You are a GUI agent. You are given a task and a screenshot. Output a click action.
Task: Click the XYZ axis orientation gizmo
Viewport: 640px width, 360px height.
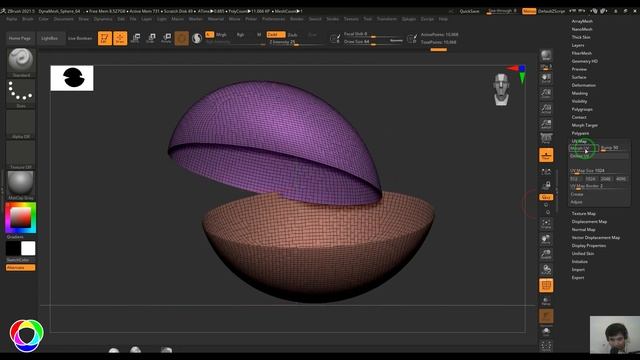518,73
